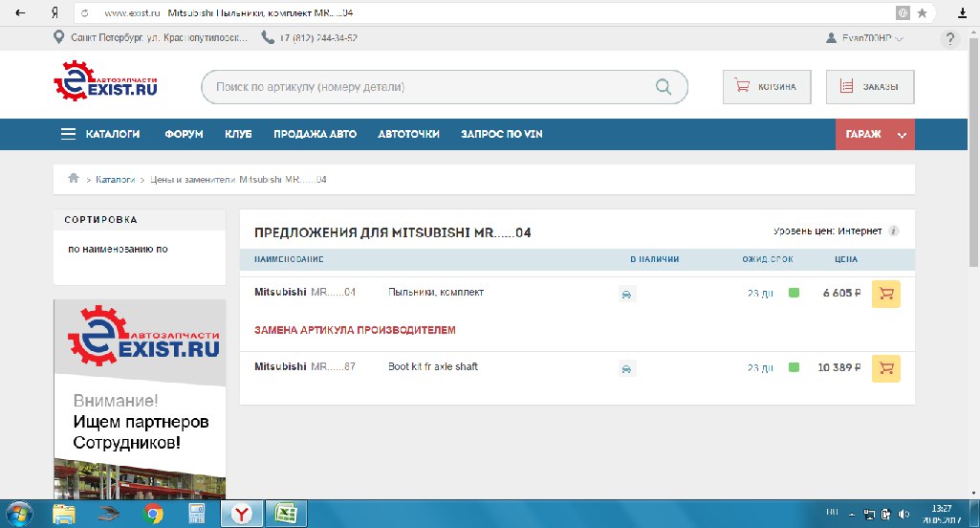This screenshot has height=528, width=980.
Task: Open the user account dropdown menu
Action: tap(864, 38)
